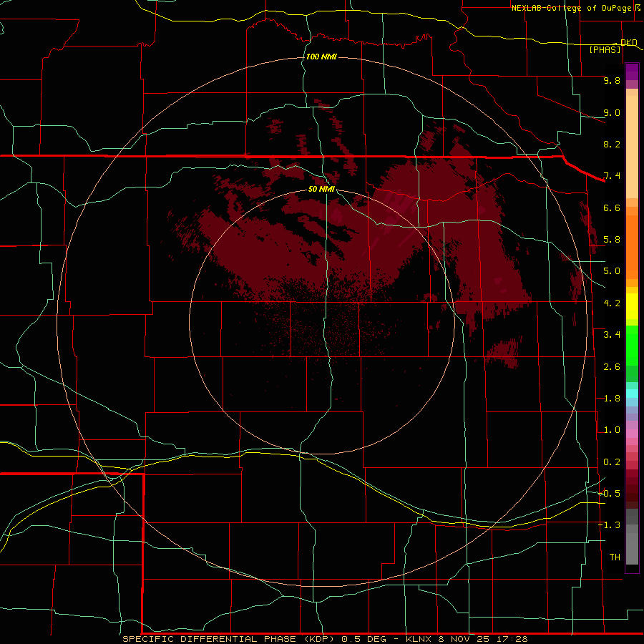
Task: Click the 9.0 legend value
Action: tap(612, 112)
